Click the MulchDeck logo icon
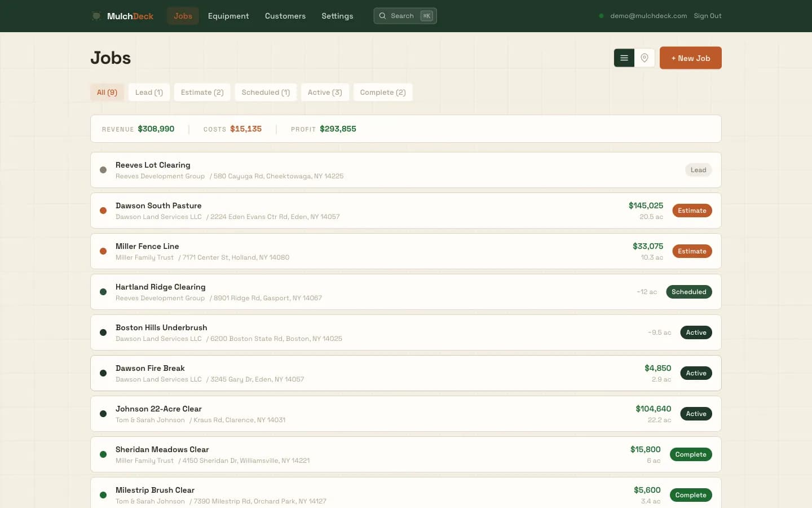Viewport: 812px width, 508px height. click(x=96, y=16)
